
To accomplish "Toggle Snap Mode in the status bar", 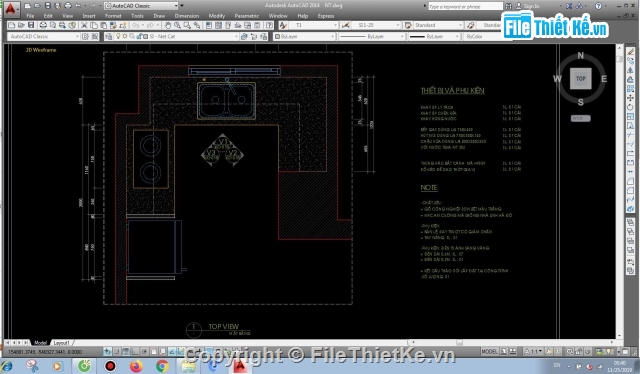I will [x=117, y=351].
